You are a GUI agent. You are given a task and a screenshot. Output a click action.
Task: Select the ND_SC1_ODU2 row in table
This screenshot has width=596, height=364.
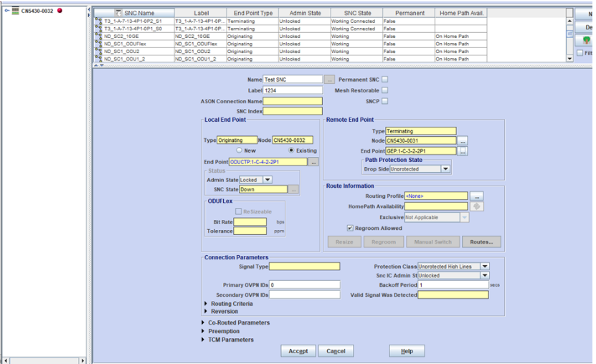tap(290, 52)
